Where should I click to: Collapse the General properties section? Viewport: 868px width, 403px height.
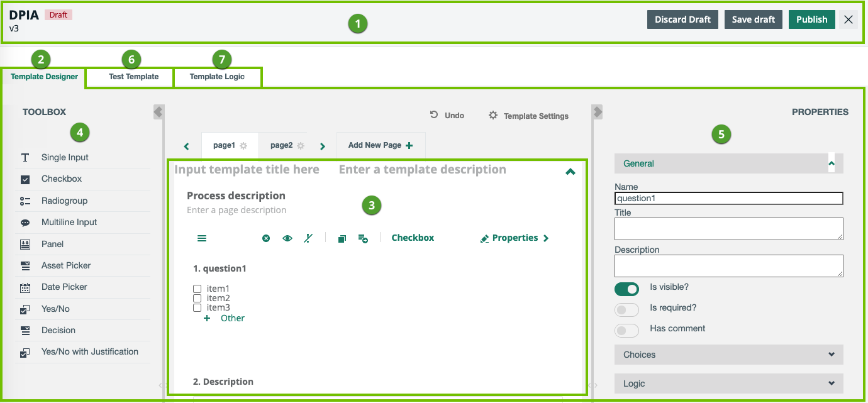click(x=831, y=163)
